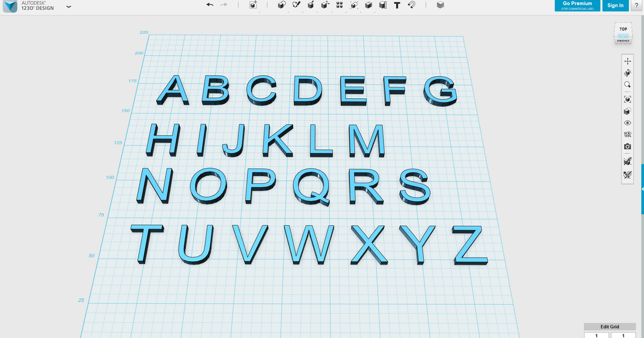The height and width of the screenshot is (338, 644).
Task: Open the dropdown beside the 123D Design logo
Action: 68,6
